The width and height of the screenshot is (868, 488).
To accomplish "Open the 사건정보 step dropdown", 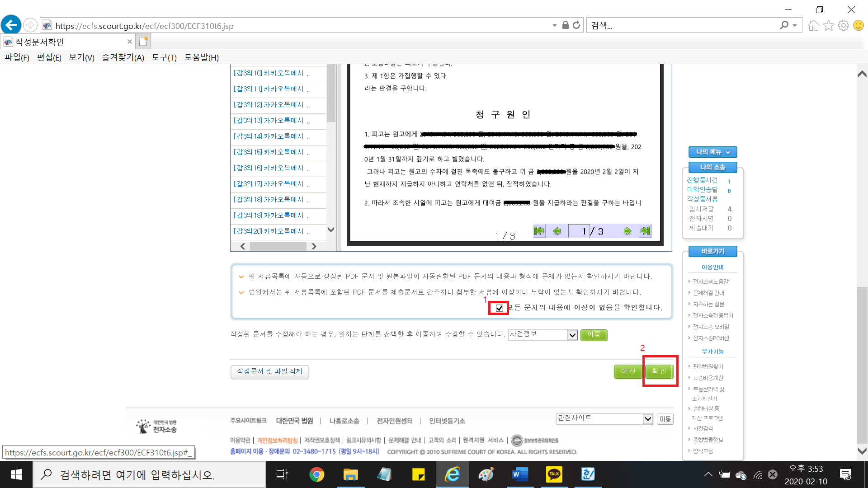I will click(572, 335).
